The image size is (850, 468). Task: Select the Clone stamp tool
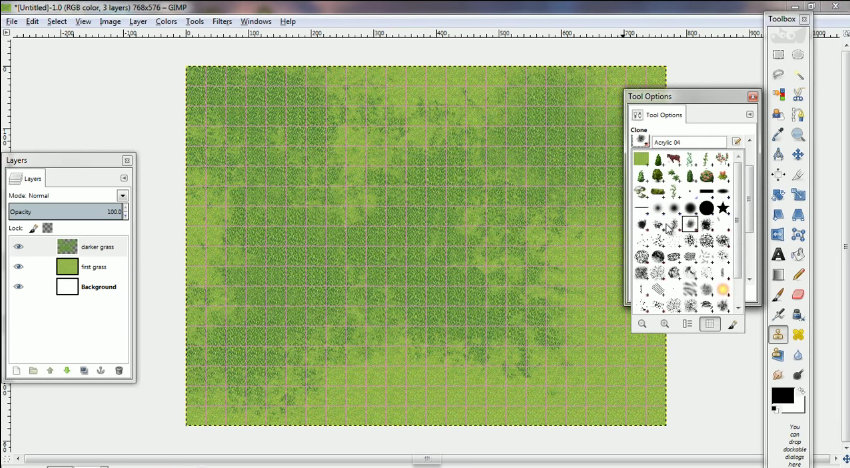[x=778, y=335]
